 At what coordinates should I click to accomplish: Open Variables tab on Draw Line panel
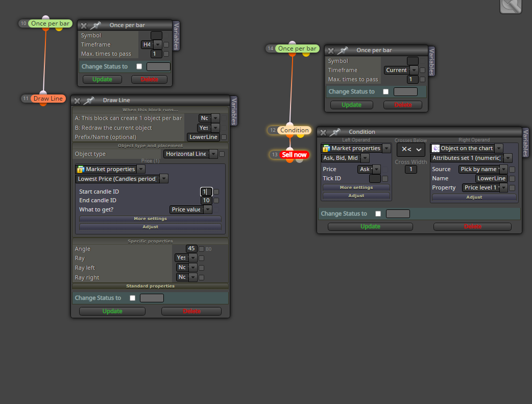(x=234, y=111)
